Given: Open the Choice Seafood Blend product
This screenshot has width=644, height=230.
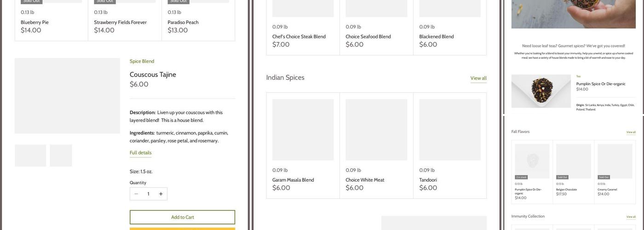Looking at the screenshot, I should [x=368, y=37].
